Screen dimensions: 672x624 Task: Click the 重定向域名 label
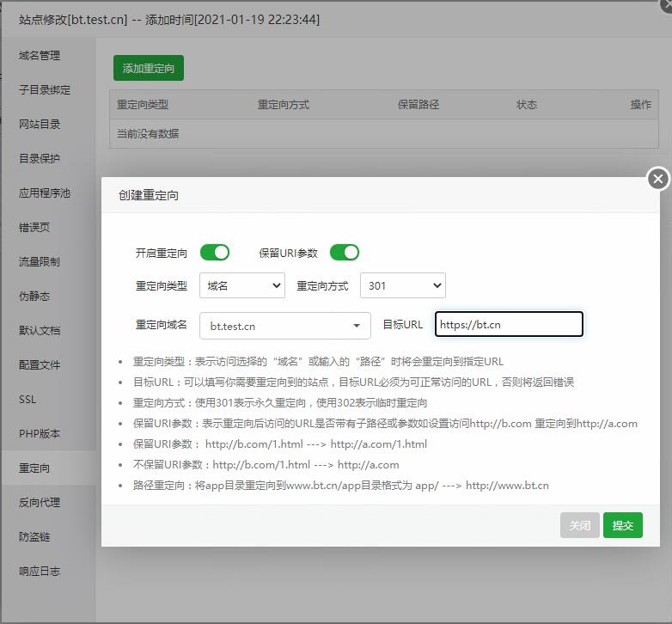tap(162, 325)
